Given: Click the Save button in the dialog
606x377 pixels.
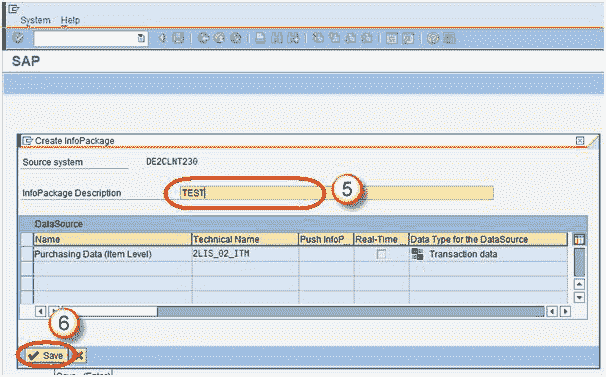Looking at the screenshot, I should (x=46, y=355).
